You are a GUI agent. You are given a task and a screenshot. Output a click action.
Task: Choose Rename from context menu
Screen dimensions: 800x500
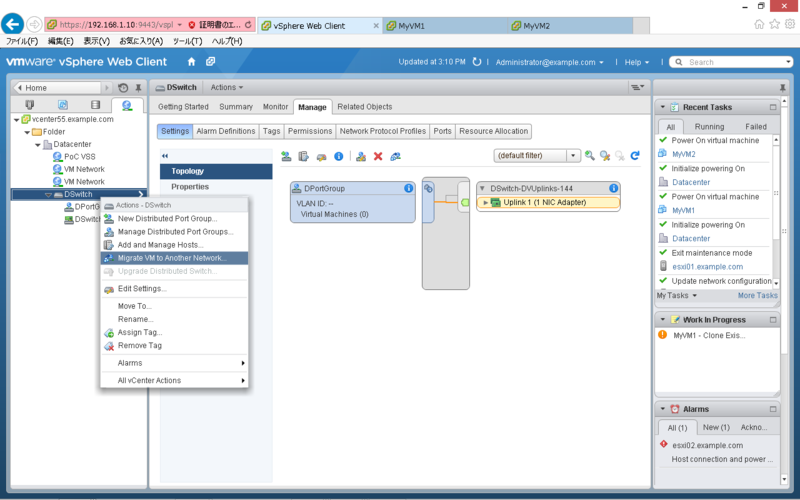pyautogui.click(x=174, y=319)
